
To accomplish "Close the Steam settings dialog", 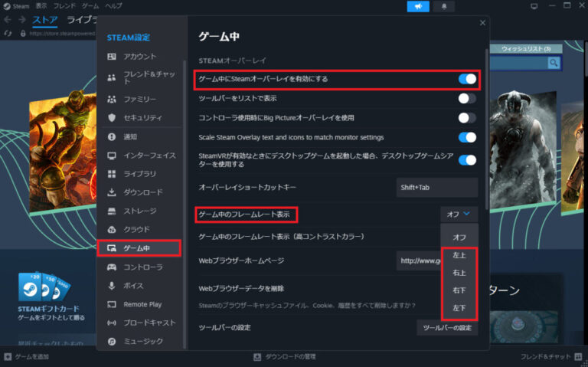I will pos(482,23).
